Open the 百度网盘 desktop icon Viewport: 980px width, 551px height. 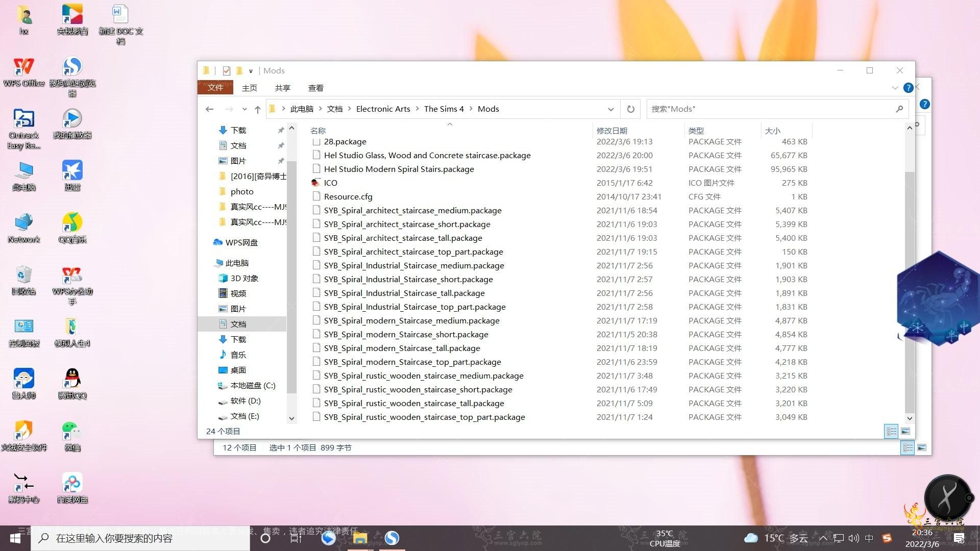pos(72,488)
